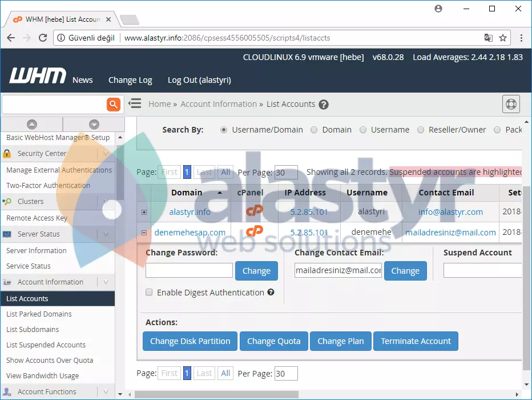Screen dimensions: 532x400
Task: Open the support lifebuoy icon
Action: (x=511, y=104)
